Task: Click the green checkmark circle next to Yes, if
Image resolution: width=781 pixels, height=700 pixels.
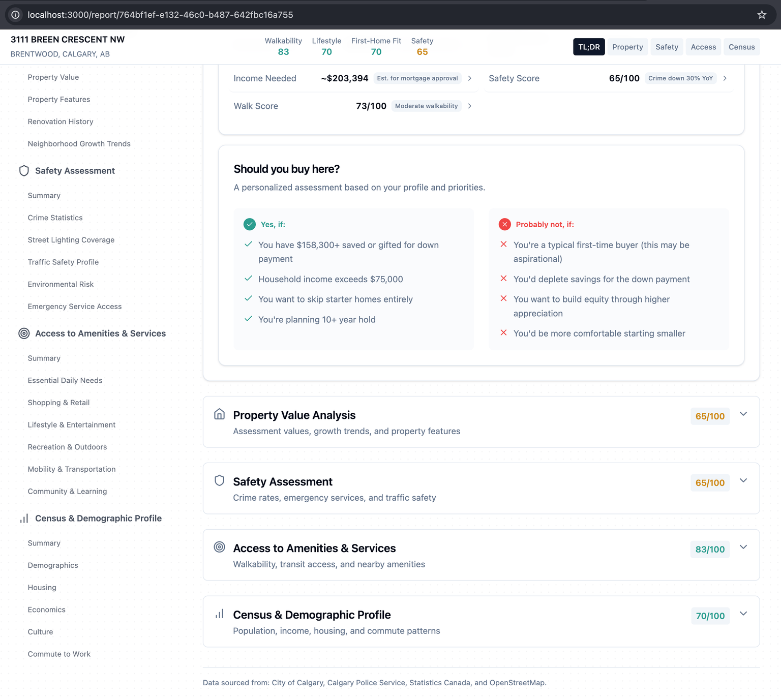Action: tap(249, 224)
